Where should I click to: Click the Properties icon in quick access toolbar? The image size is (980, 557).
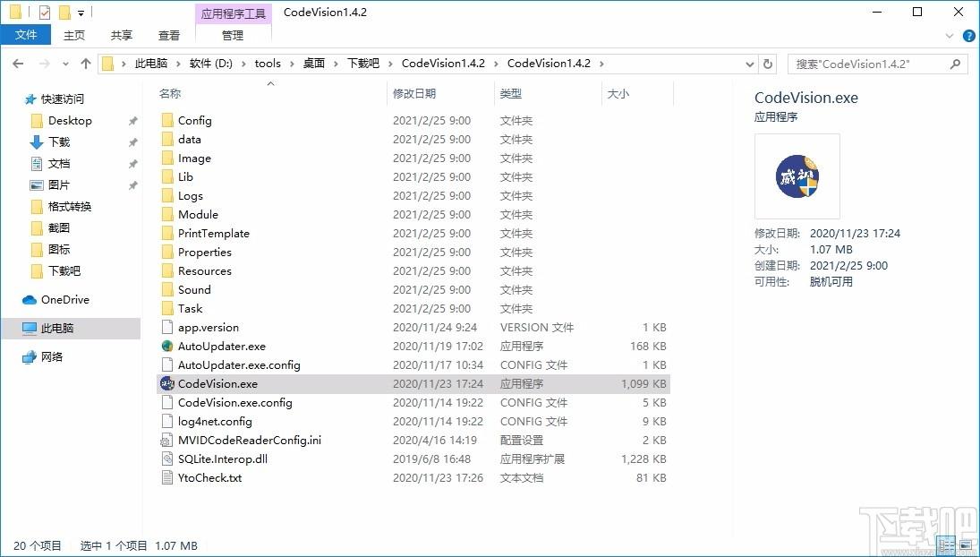click(44, 13)
